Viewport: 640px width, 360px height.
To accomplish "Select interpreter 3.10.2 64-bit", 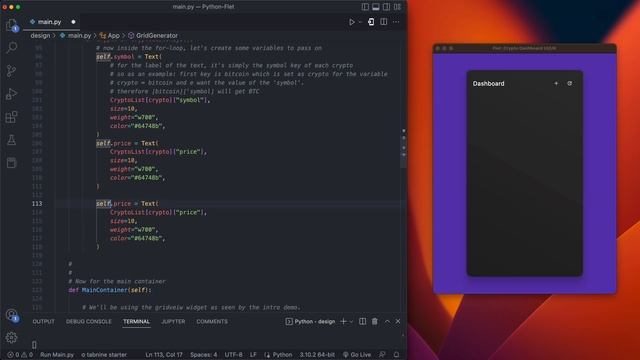I will tap(317, 355).
